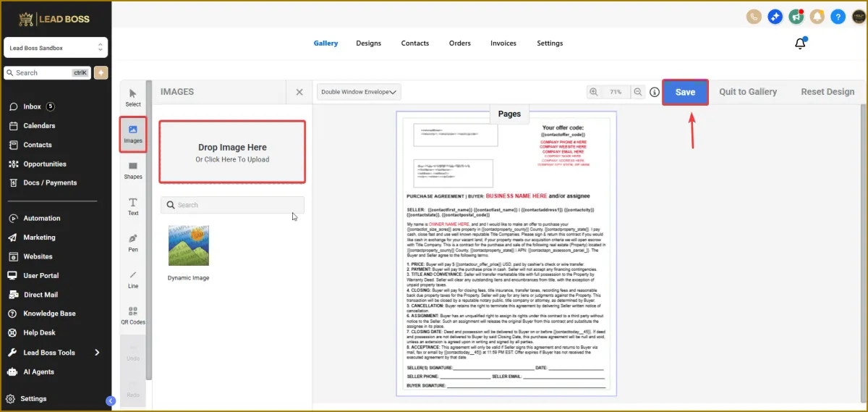The image size is (868, 412).
Task: Click Quit to Gallery
Action: pos(748,92)
